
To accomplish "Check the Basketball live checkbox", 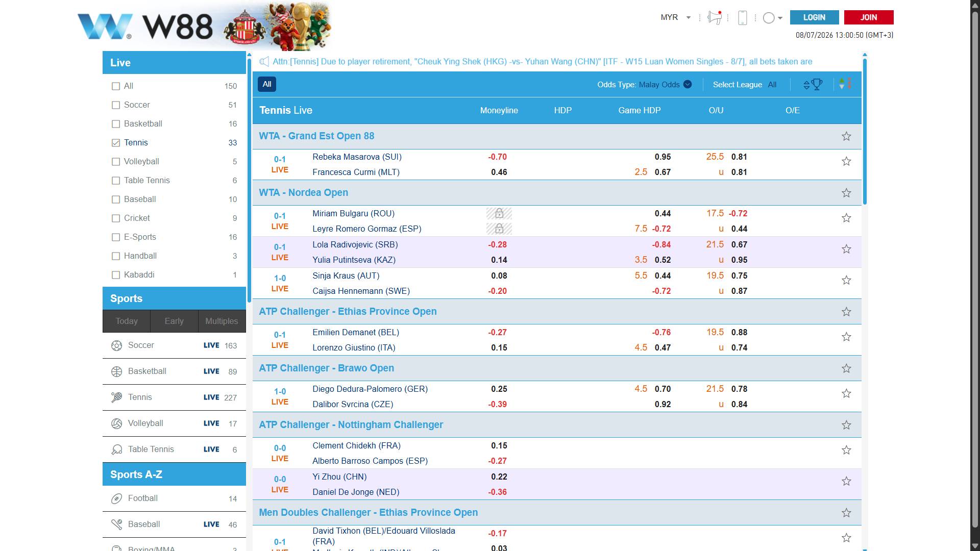I will pos(116,124).
